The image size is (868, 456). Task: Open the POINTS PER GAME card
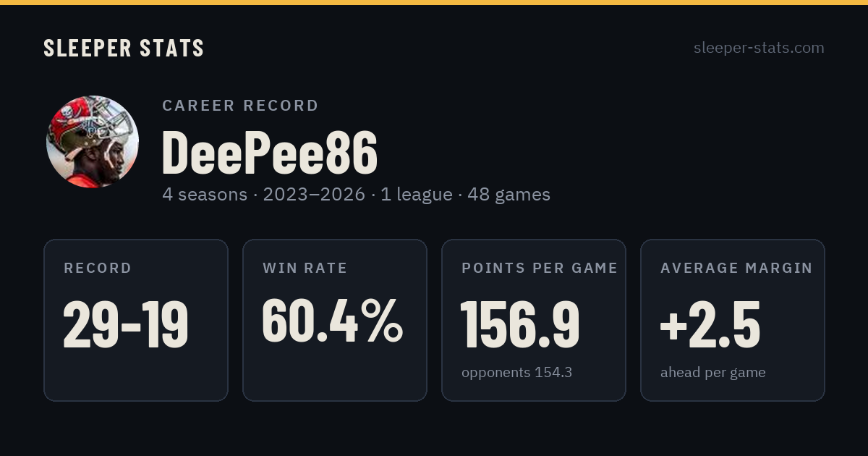(x=534, y=320)
